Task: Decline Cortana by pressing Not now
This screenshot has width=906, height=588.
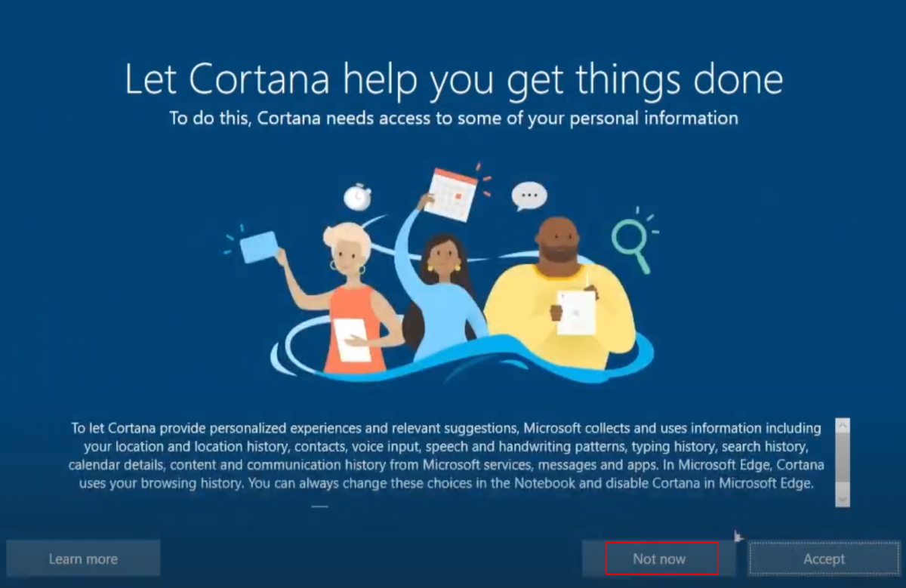Action: (x=659, y=559)
